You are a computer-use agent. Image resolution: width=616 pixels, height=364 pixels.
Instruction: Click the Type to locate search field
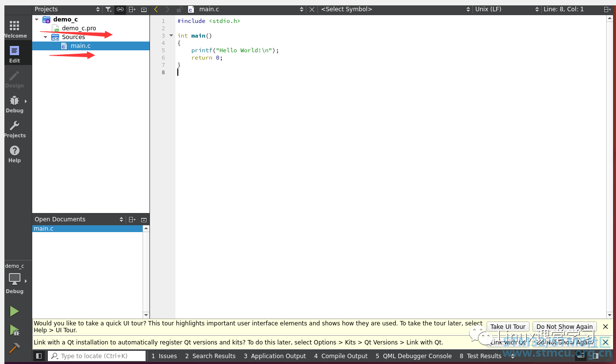pos(97,356)
